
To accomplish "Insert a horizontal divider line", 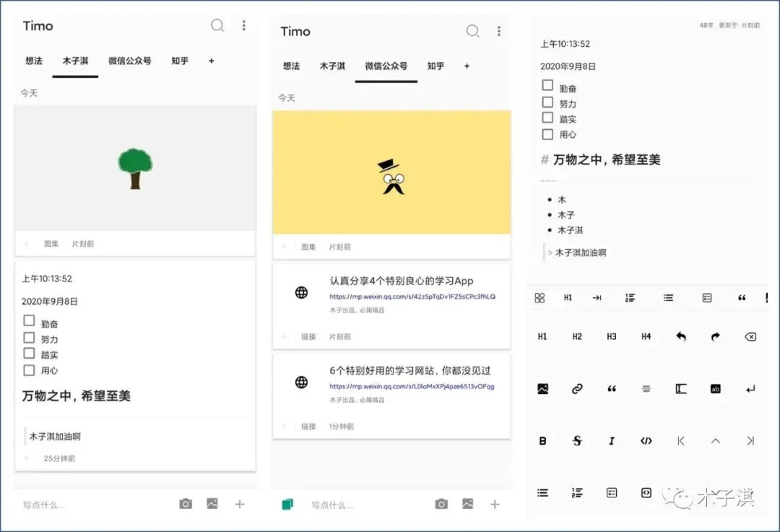I will (x=646, y=389).
